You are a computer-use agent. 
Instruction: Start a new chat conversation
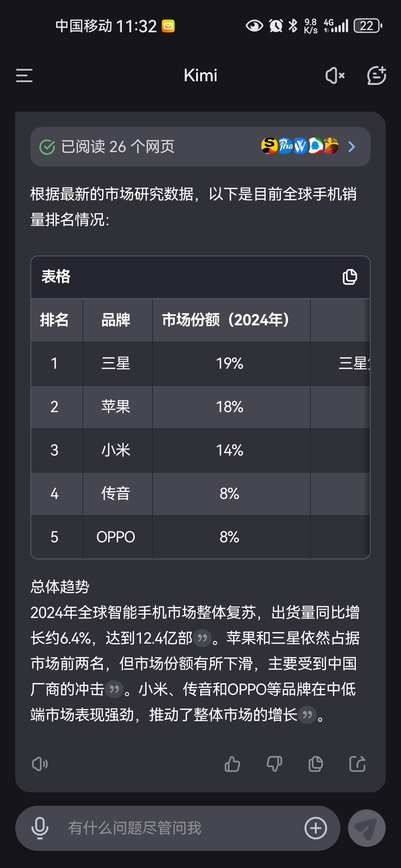click(376, 75)
